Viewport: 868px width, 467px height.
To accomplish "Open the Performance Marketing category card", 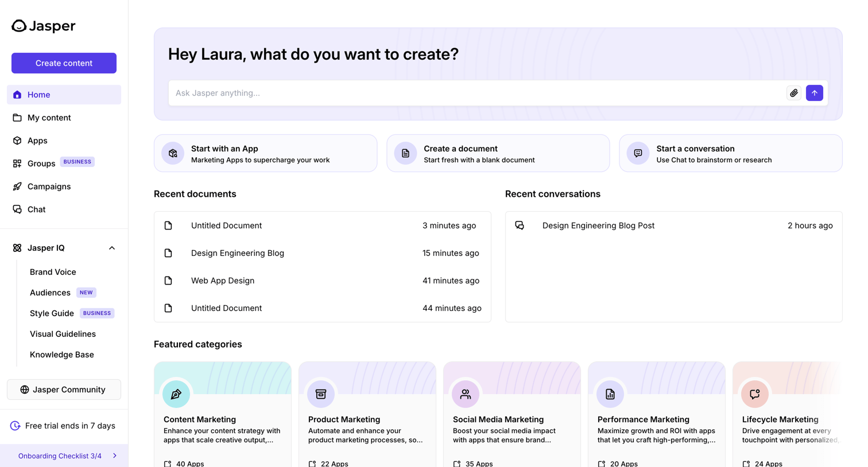I will click(656, 414).
